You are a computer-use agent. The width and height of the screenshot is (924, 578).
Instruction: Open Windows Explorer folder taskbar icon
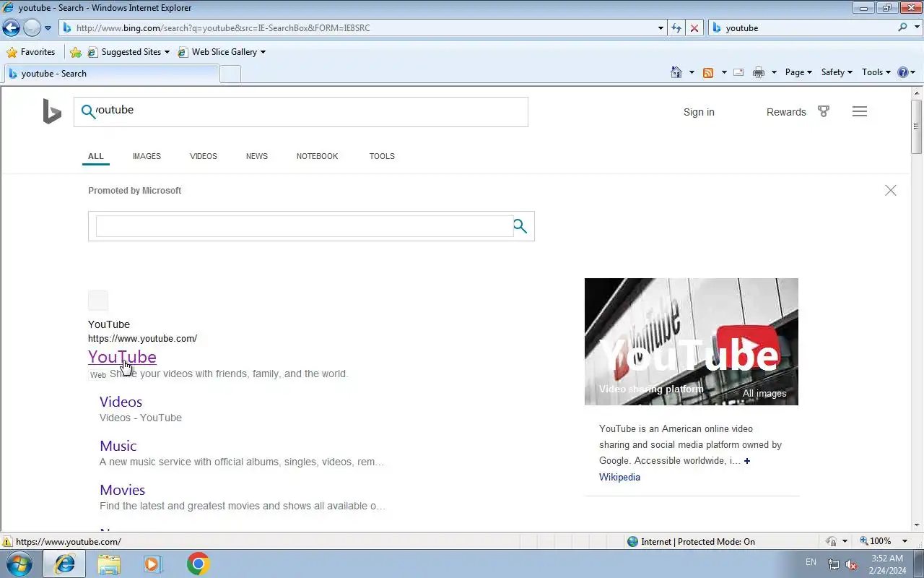pos(108,564)
